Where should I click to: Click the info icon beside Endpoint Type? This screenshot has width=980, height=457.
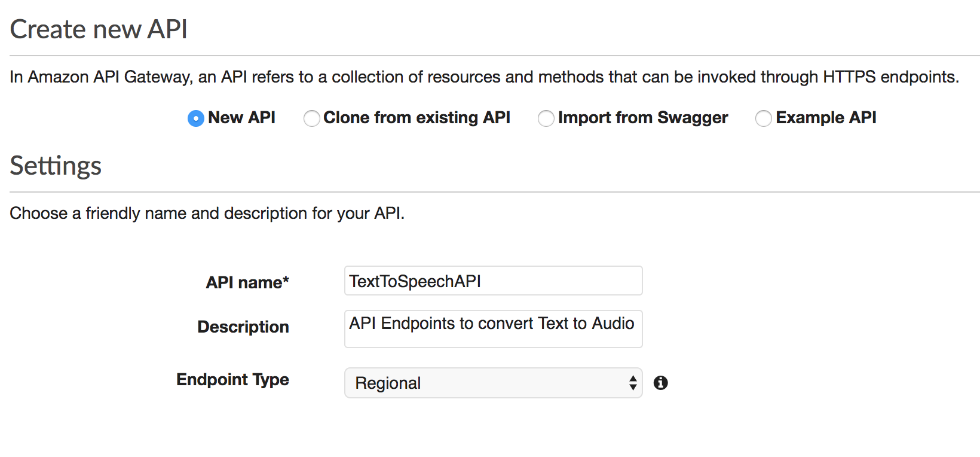pos(660,383)
